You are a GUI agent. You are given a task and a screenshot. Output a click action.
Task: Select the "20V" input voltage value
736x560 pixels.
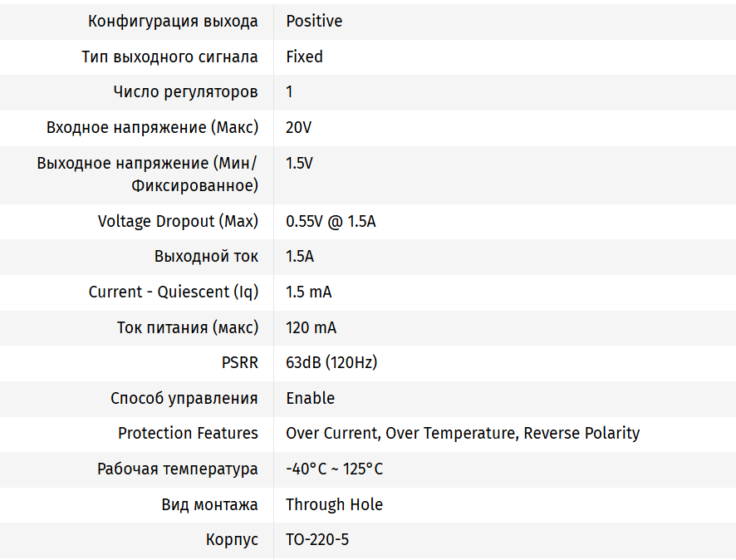tap(298, 128)
